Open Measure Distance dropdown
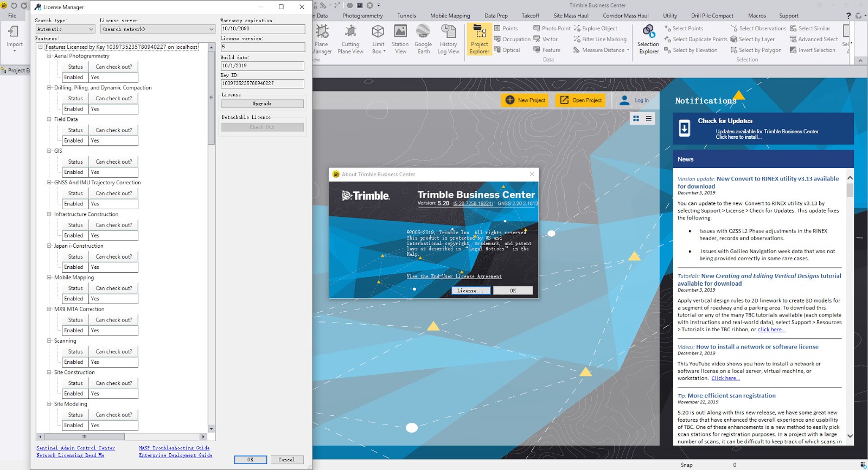The image size is (868, 470). click(x=628, y=50)
